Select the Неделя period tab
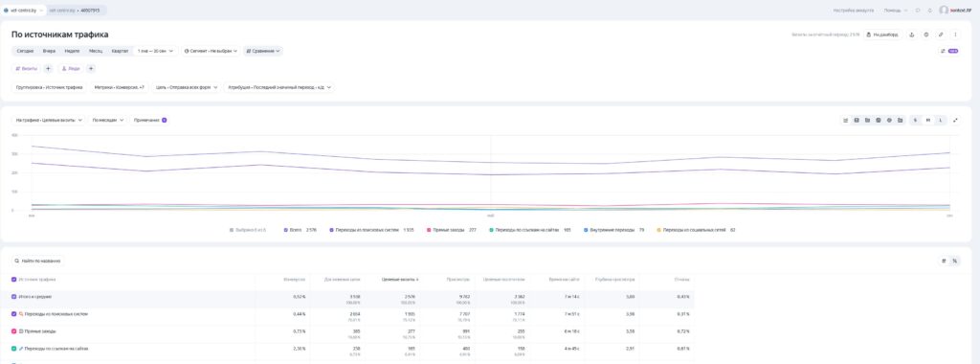 coord(72,52)
